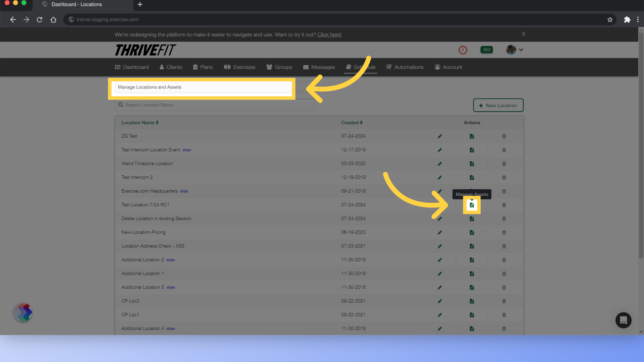
Task: Delete the Weird Timezone Location row
Action: [x=504, y=164]
